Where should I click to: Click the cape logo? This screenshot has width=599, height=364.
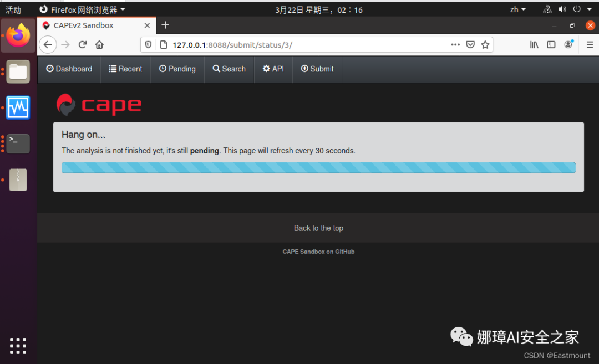tap(99, 105)
